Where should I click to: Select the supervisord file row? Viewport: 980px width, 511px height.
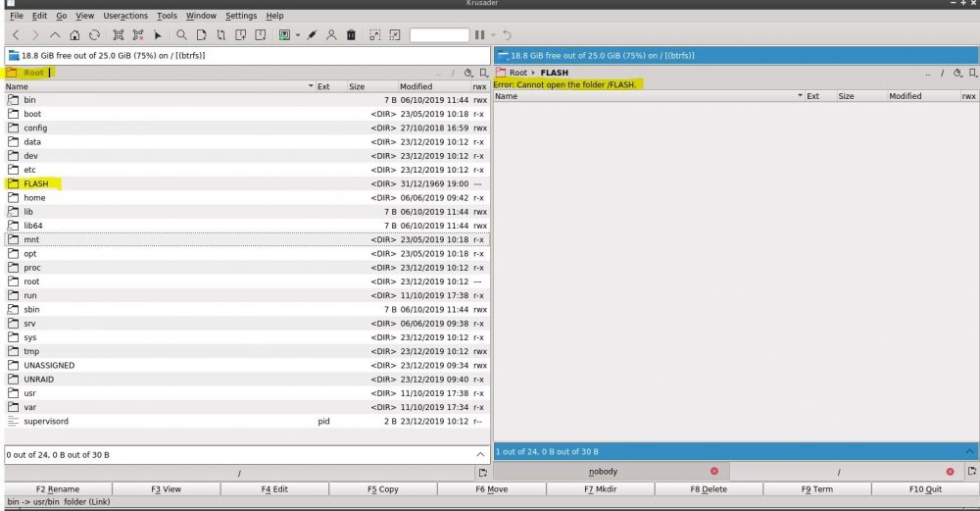click(x=247, y=421)
